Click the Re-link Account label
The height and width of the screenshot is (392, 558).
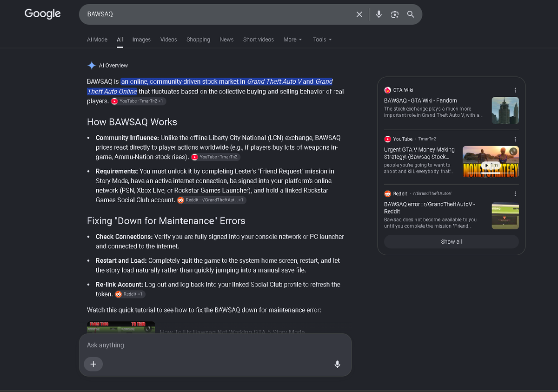120,284
